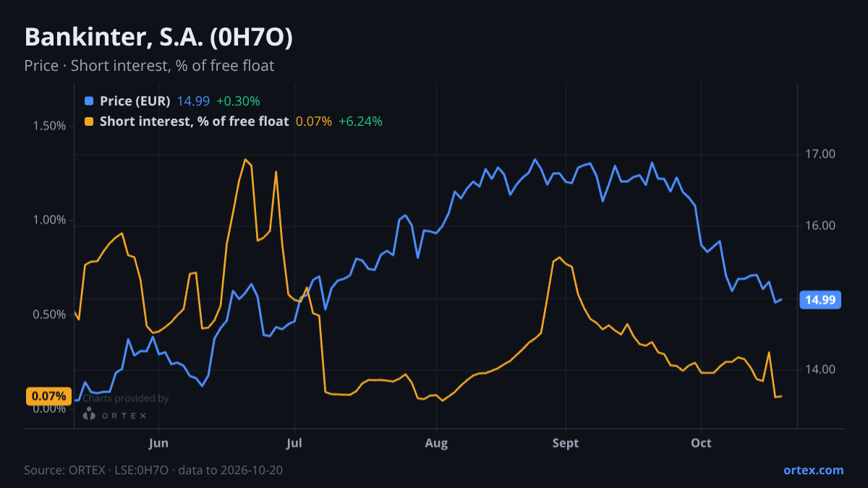Click the ORTEX logo icon

89,414
